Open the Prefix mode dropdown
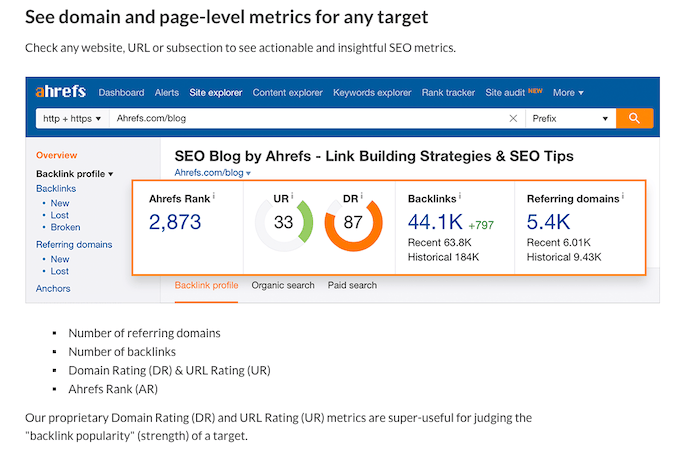The image size is (680, 450). coord(570,118)
